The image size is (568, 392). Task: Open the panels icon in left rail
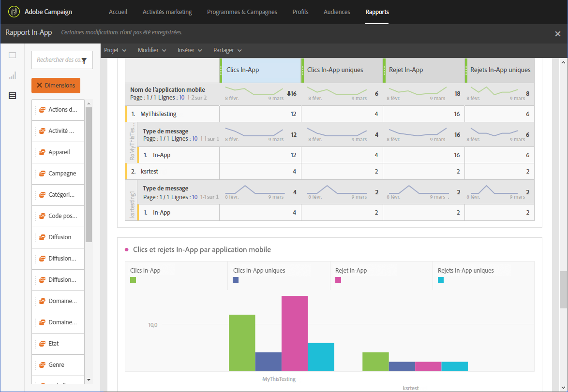pos(12,55)
